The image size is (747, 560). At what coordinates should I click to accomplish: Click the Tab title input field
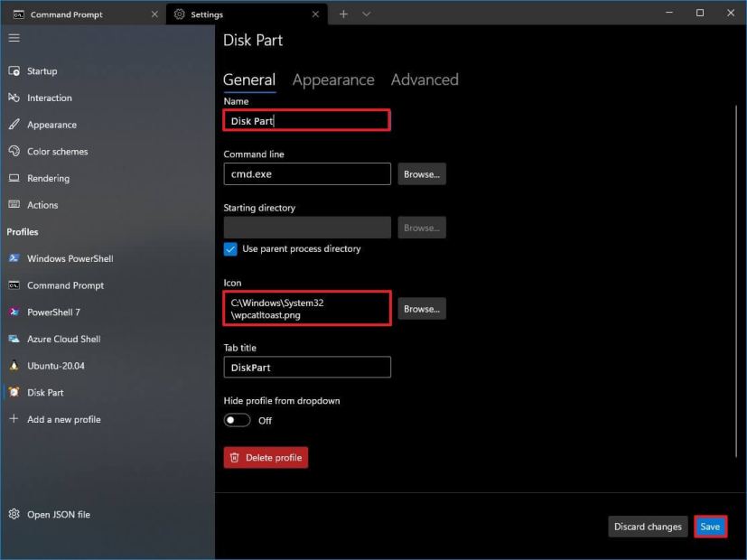(307, 367)
